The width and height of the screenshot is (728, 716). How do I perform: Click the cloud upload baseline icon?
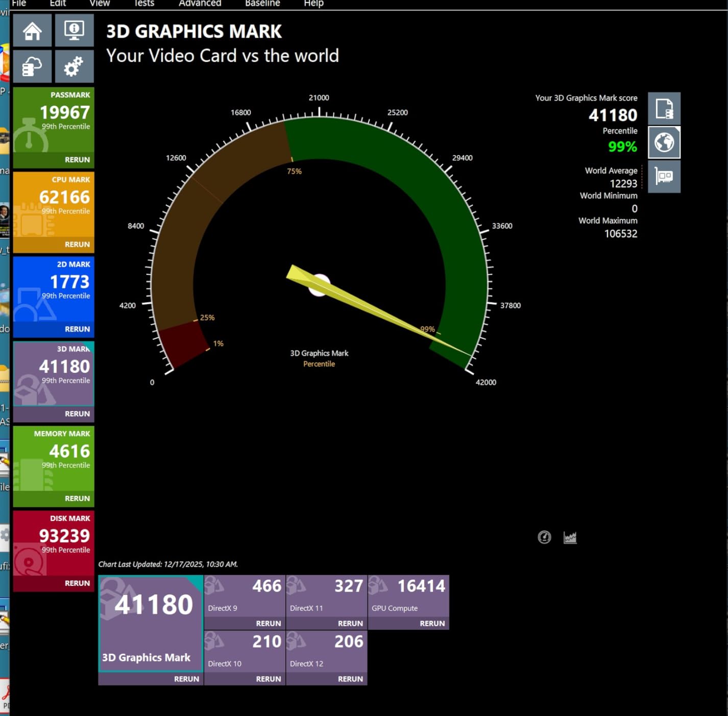click(x=32, y=66)
